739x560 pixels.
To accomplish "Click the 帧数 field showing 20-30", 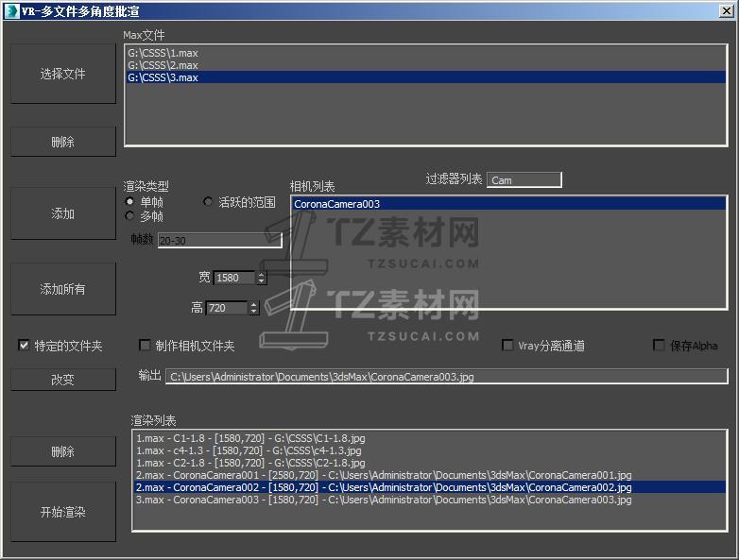I will coord(219,240).
